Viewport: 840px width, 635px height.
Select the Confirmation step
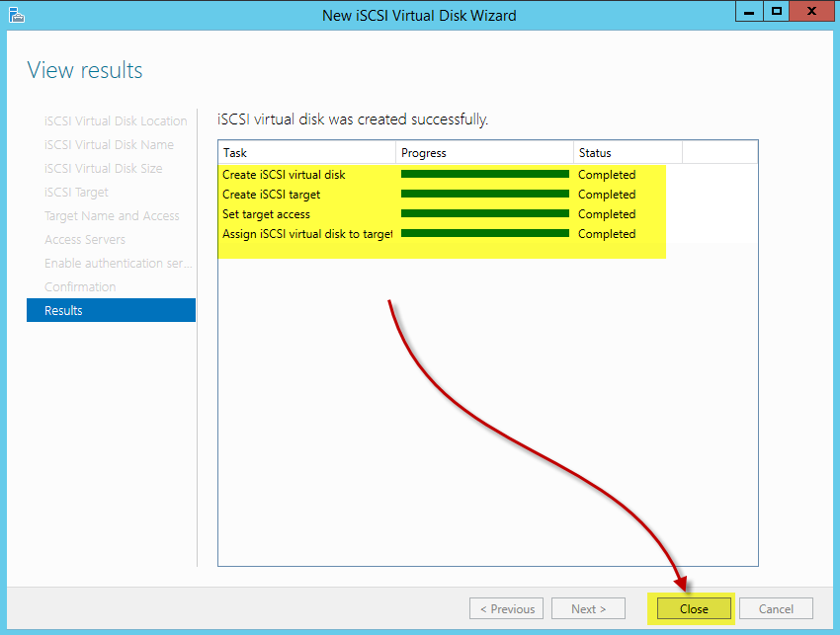(80, 286)
